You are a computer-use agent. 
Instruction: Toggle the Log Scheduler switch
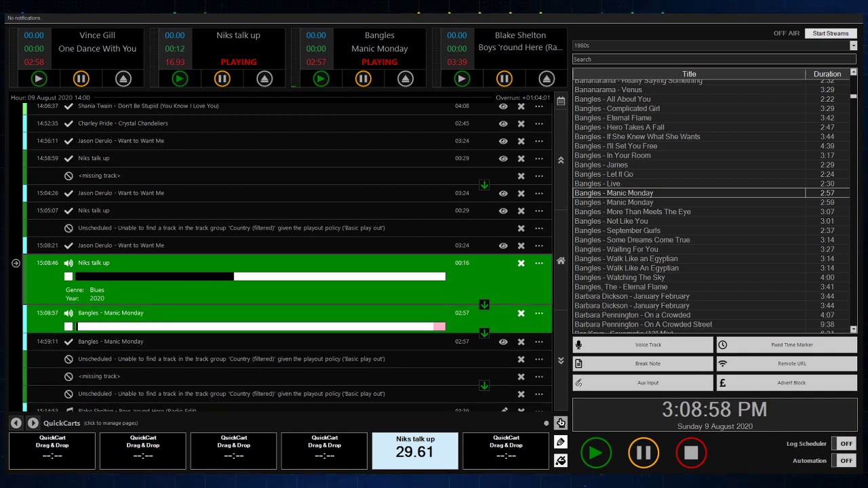click(844, 444)
